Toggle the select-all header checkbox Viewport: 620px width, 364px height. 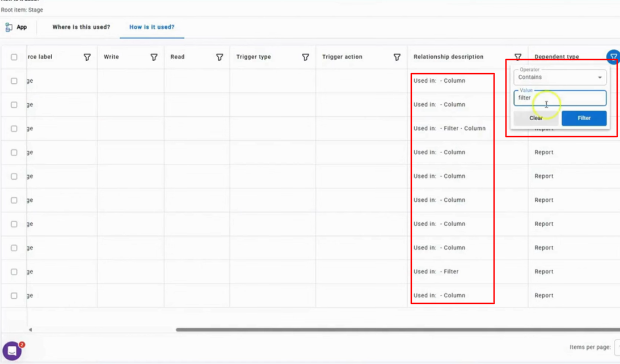click(14, 57)
